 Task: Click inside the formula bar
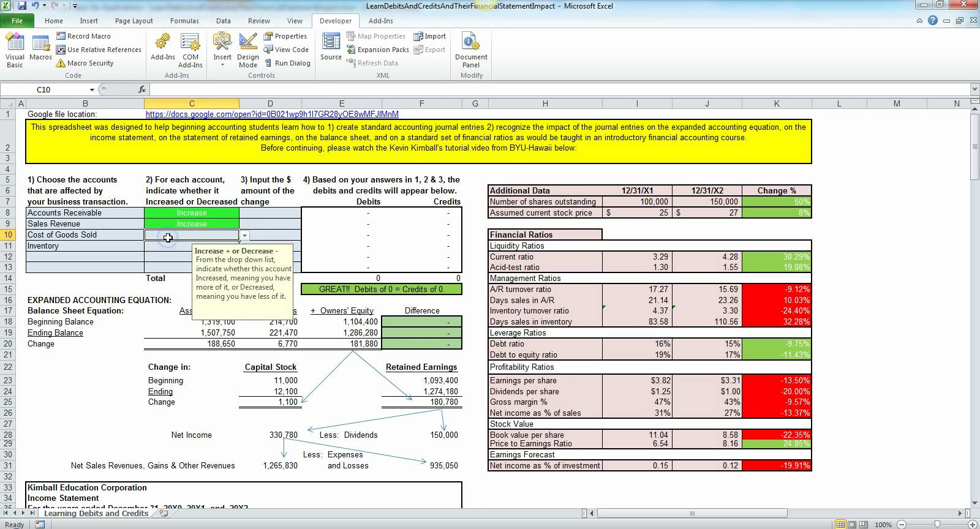click(551, 89)
